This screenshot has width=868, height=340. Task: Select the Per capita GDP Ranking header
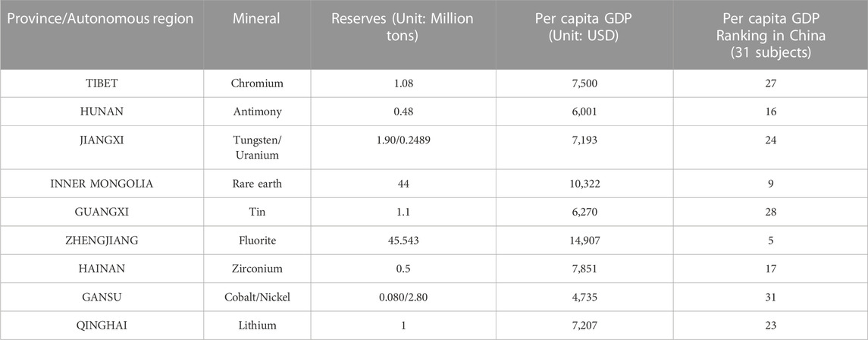click(770, 35)
